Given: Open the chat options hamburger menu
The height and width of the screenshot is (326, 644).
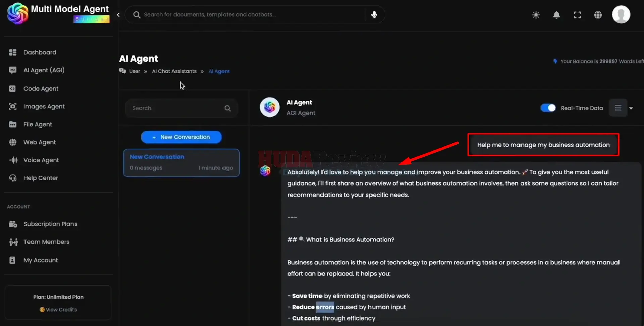Looking at the screenshot, I should (x=618, y=108).
